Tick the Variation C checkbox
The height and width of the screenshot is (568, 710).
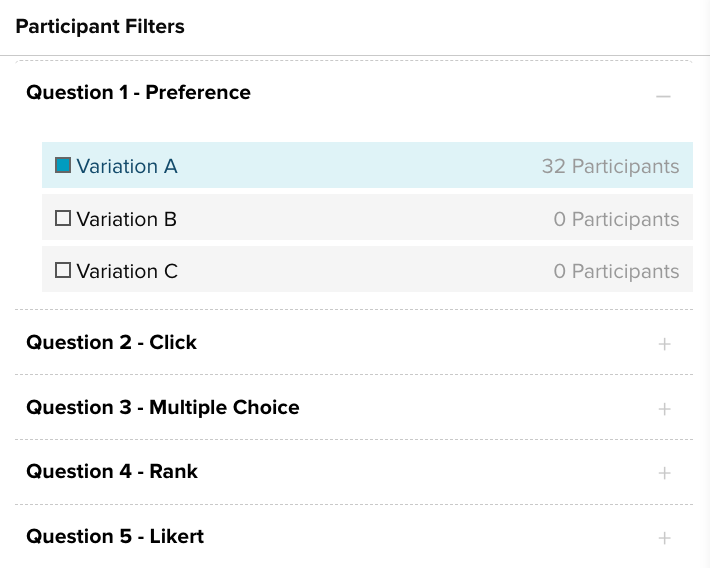63,270
